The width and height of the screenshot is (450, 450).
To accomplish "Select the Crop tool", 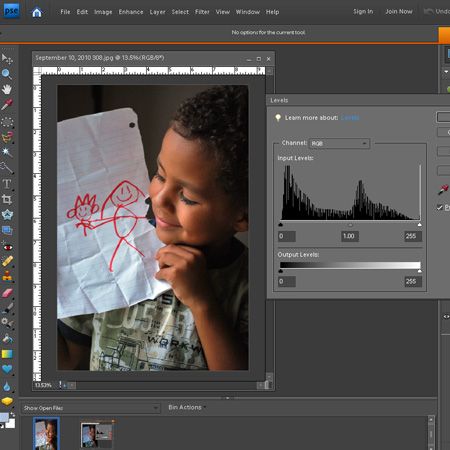I will click(x=7, y=199).
